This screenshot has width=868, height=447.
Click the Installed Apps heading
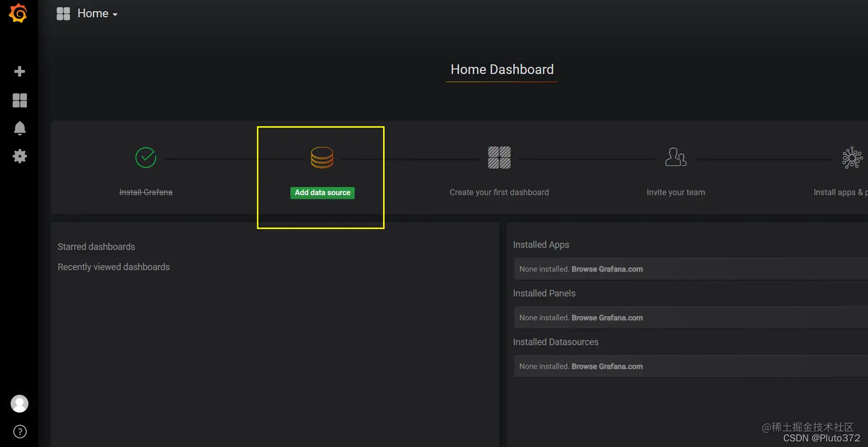(x=541, y=244)
